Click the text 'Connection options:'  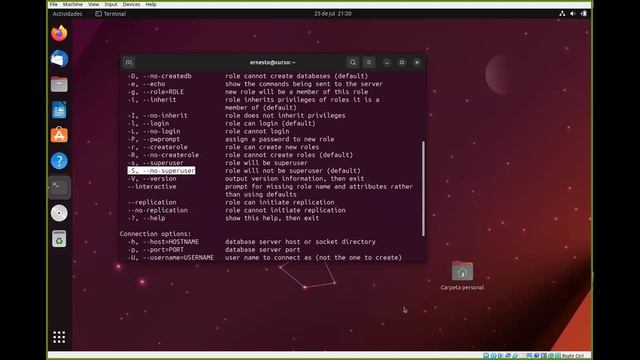(x=155, y=234)
